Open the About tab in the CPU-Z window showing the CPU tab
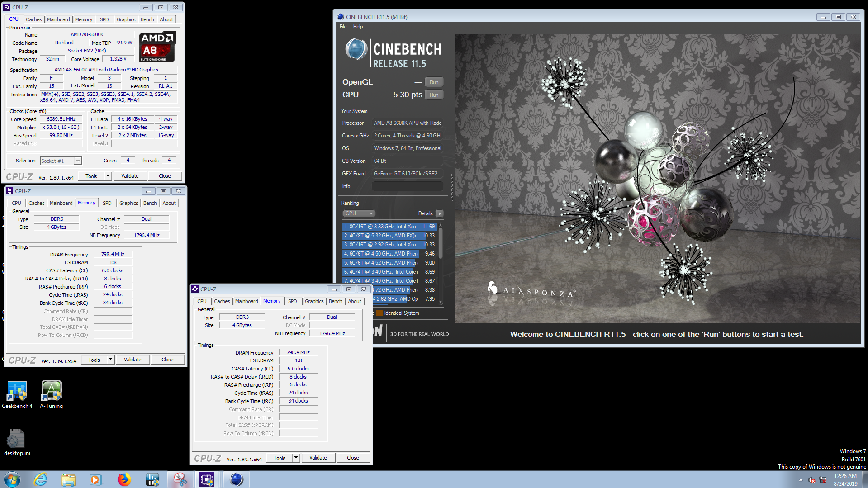Image resolution: width=868 pixels, height=488 pixels. (x=166, y=19)
